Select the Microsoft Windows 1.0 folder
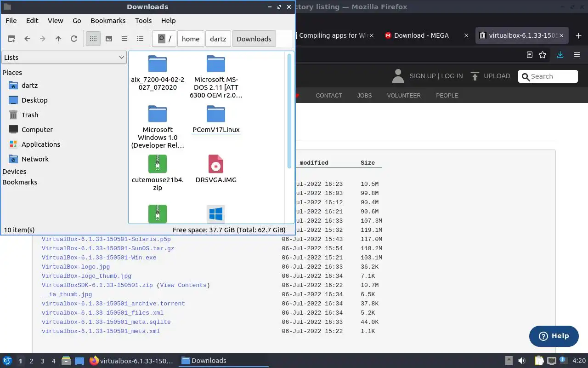Viewport: 588px width, 368px height. (x=158, y=126)
